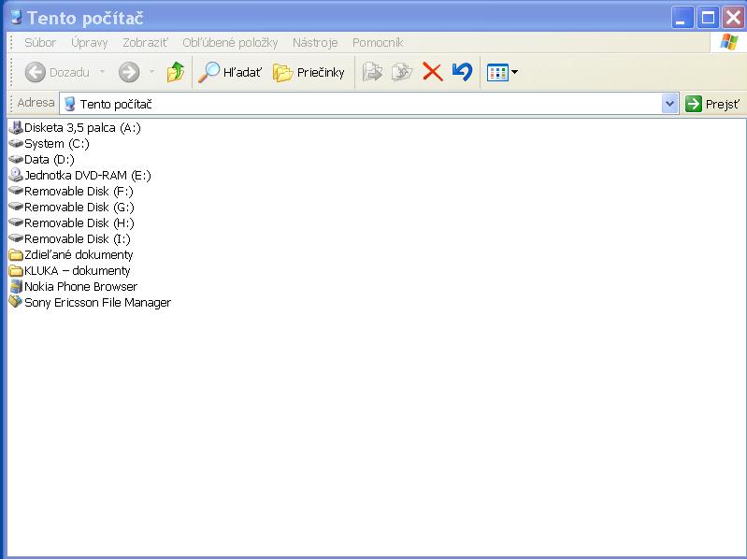This screenshot has width=747, height=560.
Task: Minimize the Tento počítač window
Action: pos(682,18)
